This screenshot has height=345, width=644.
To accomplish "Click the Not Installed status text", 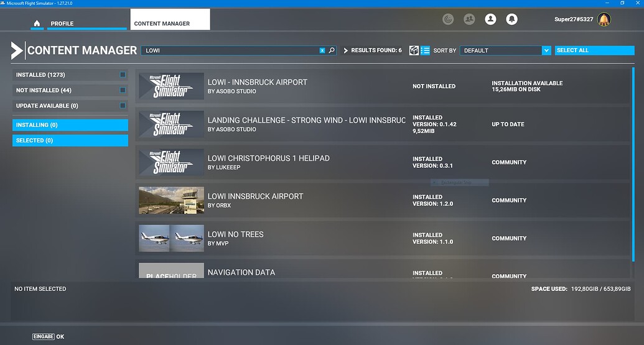I will point(434,86).
